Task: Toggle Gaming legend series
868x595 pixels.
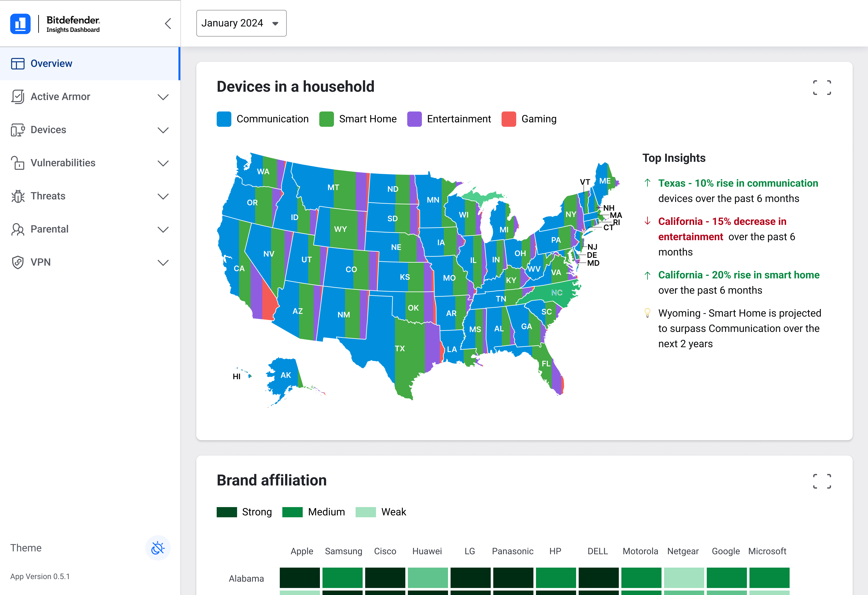Action: pos(529,119)
